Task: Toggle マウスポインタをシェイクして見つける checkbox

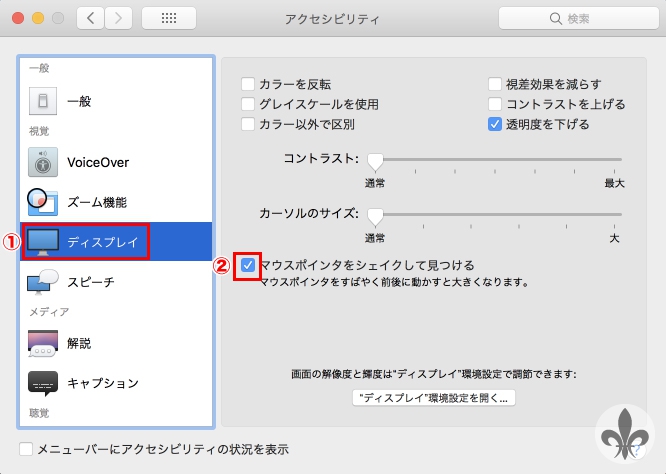Action: pos(248,265)
